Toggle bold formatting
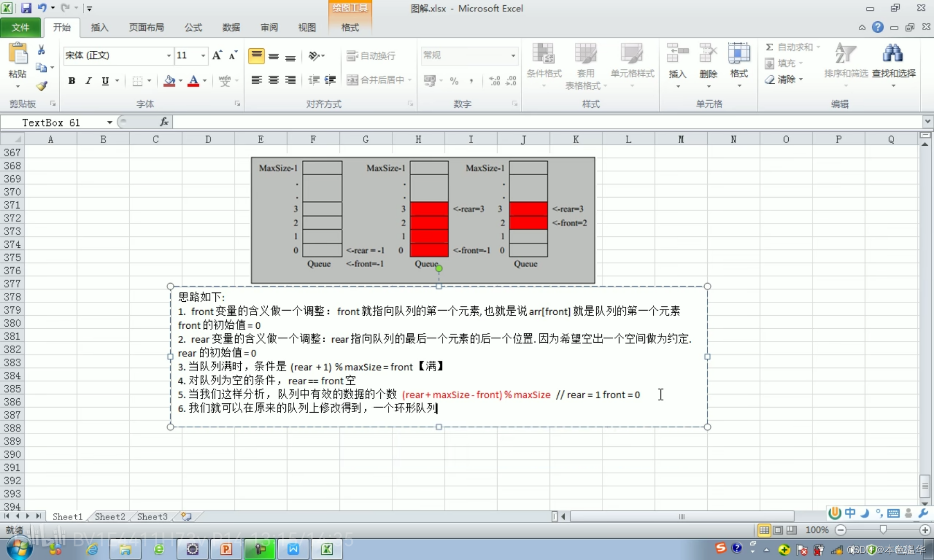Image resolution: width=934 pixels, height=560 pixels. [x=72, y=81]
